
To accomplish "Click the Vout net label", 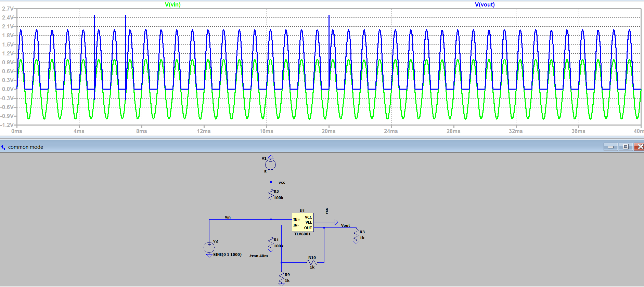I will coord(346,225).
